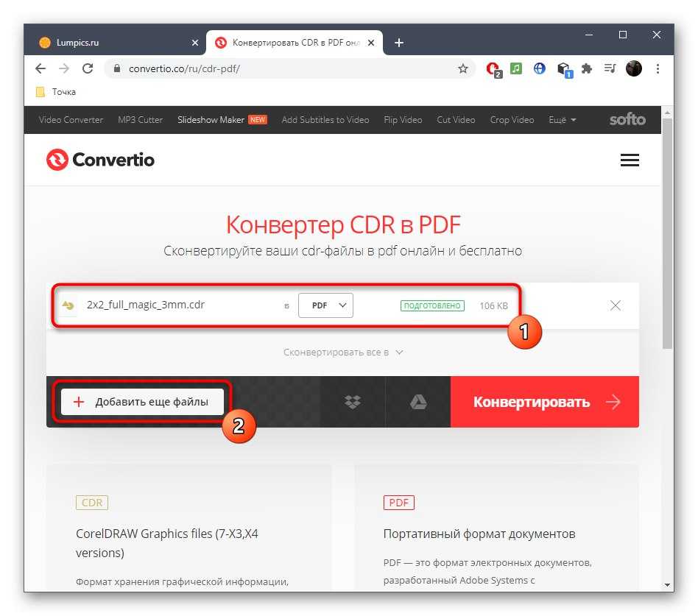Reload the page

click(x=88, y=68)
